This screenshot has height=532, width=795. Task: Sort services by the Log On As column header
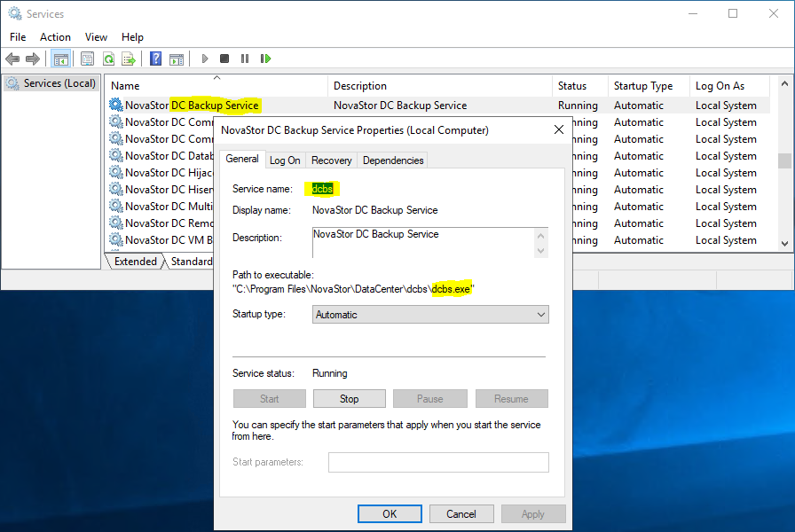730,86
